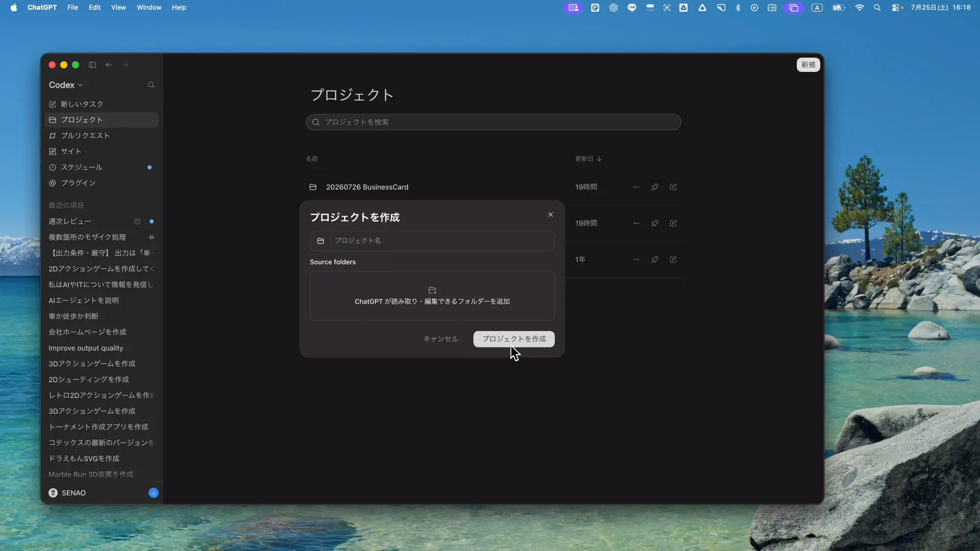Click the battery status icon

point(839,8)
